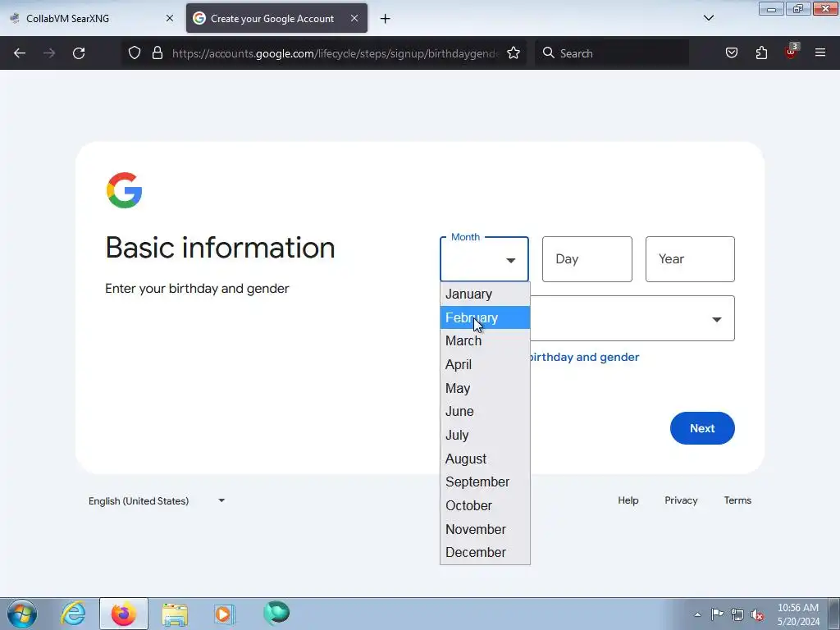Select July in the month dropdown

coord(485,435)
